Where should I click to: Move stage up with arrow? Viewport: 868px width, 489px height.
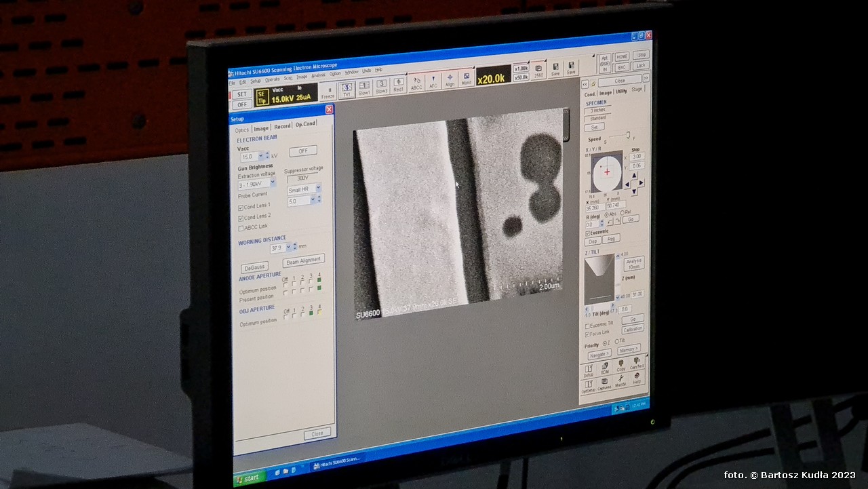634,176
